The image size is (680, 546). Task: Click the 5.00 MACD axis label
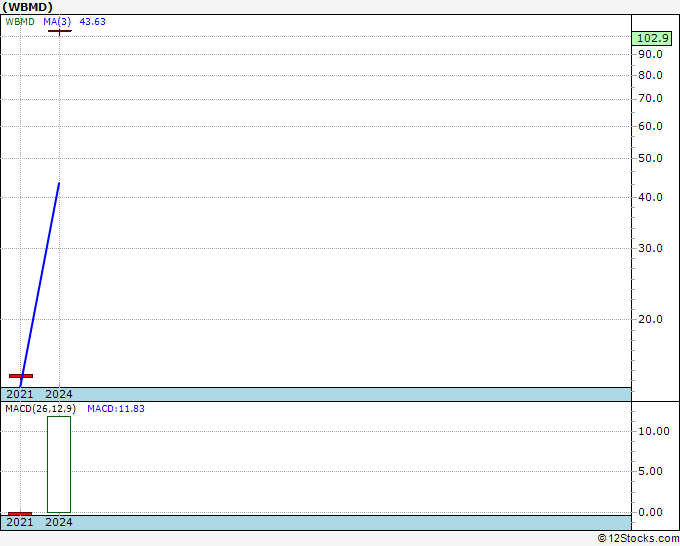click(651, 471)
